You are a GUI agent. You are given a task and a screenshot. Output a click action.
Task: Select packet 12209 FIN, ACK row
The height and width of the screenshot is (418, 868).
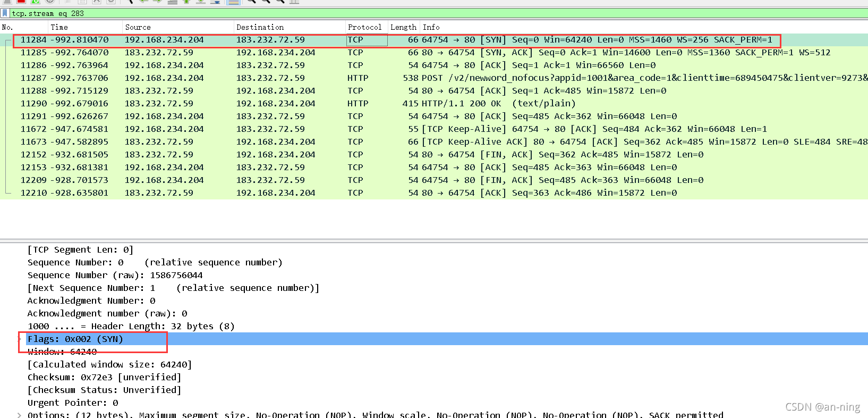pyautogui.click(x=434, y=180)
